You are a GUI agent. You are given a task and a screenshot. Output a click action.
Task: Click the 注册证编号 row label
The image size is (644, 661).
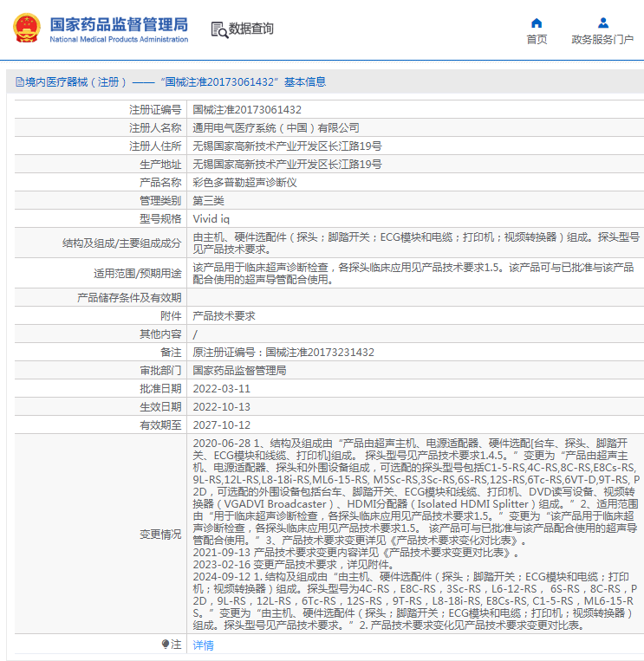pos(155,110)
